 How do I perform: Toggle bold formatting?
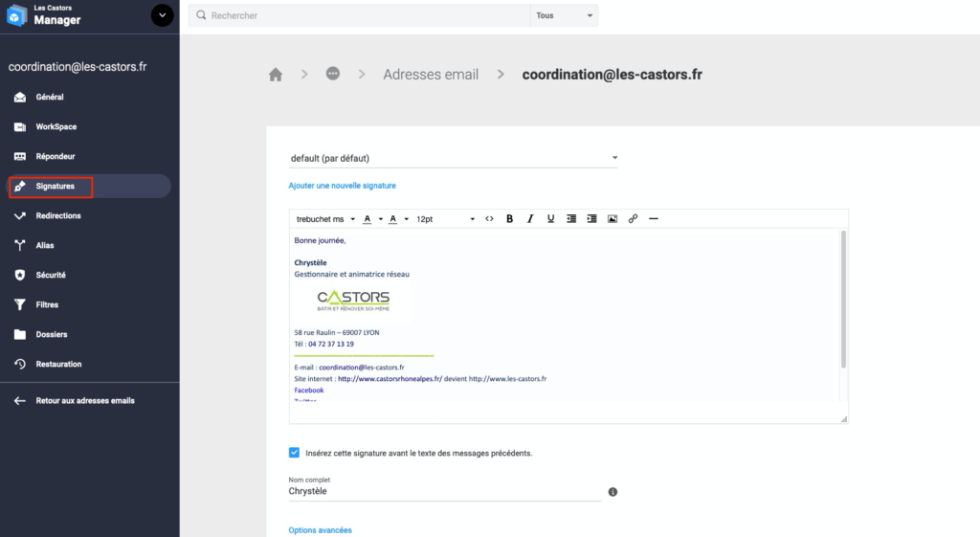(509, 219)
